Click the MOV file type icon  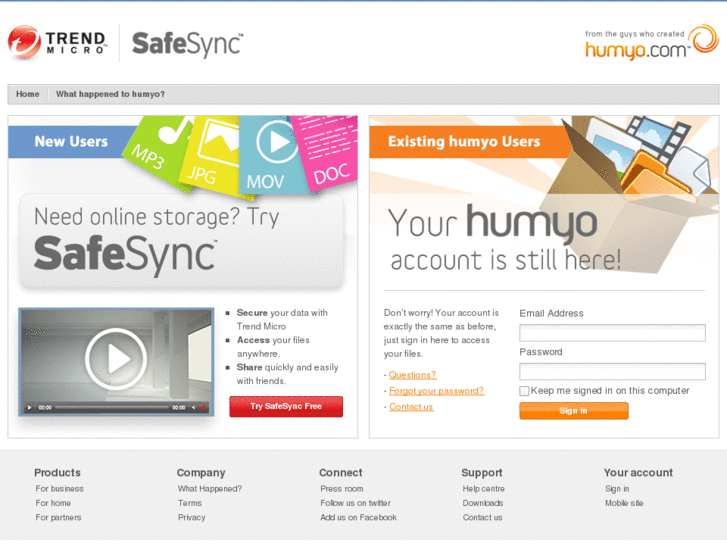point(269,155)
